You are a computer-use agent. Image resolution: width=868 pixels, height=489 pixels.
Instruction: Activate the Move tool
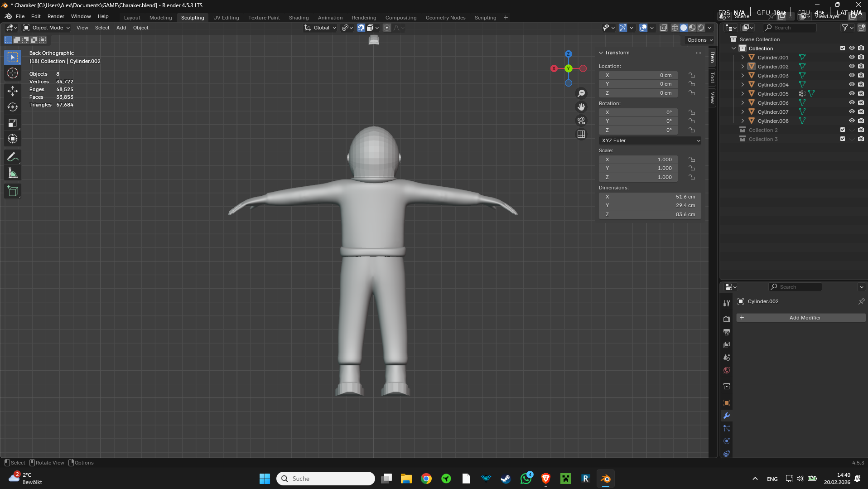(13, 91)
